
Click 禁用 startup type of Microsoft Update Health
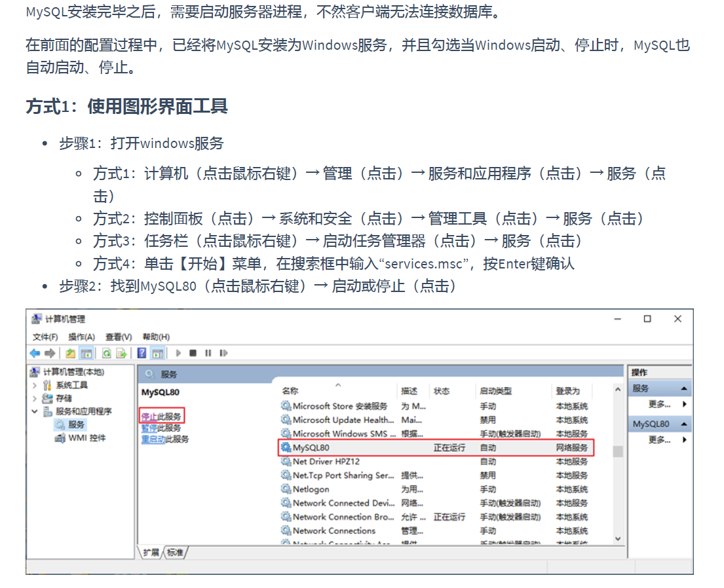pyautogui.click(x=488, y=420)
